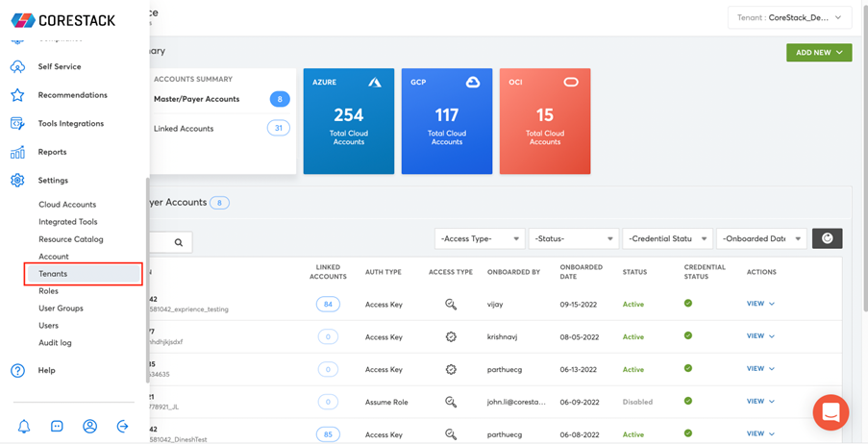This screenshot has height=444, width=868.
Task: Click access type icon in john.li row
Action: [451, 402]
